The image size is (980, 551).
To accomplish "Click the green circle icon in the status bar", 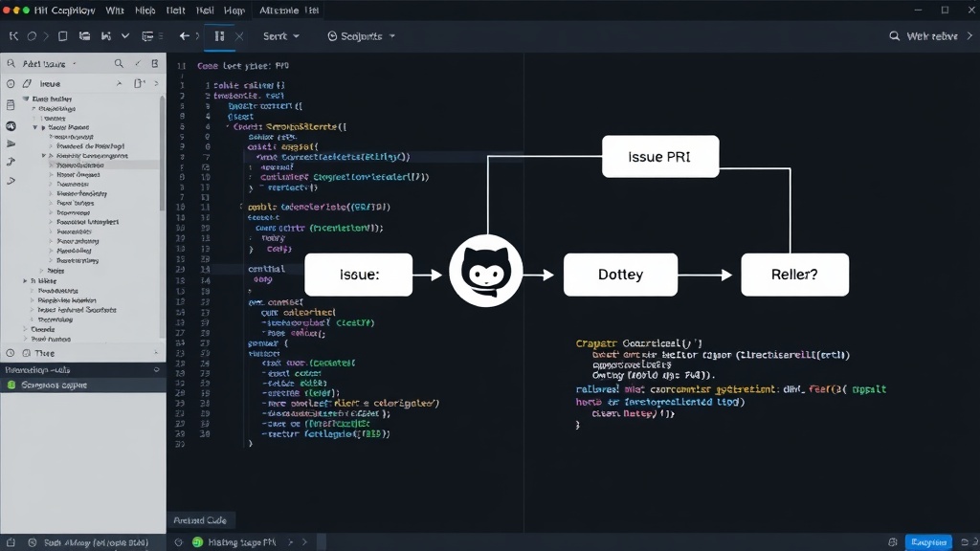I will point(197,542).
